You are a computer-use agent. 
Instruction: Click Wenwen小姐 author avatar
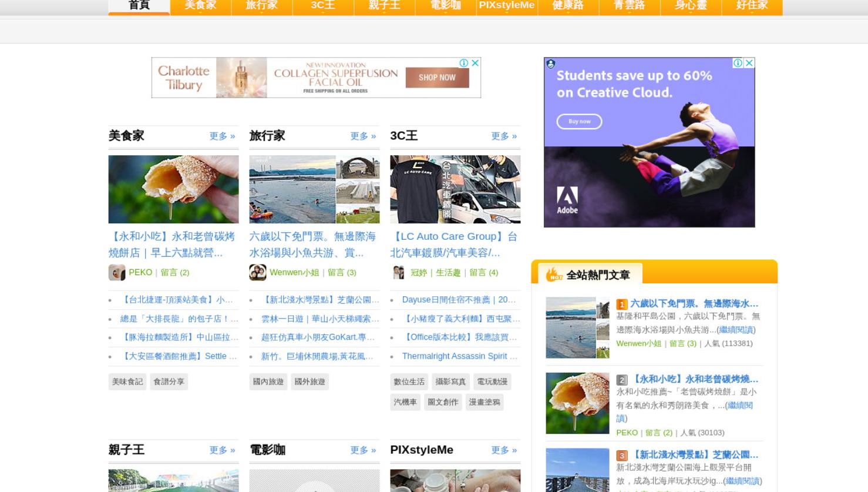coord(258,272)
